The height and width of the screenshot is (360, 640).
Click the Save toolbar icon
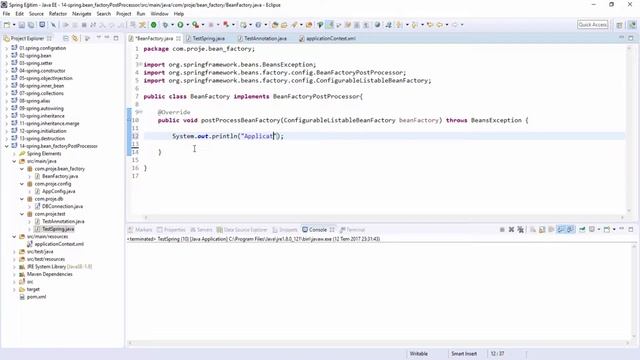[x=22, y=25]
